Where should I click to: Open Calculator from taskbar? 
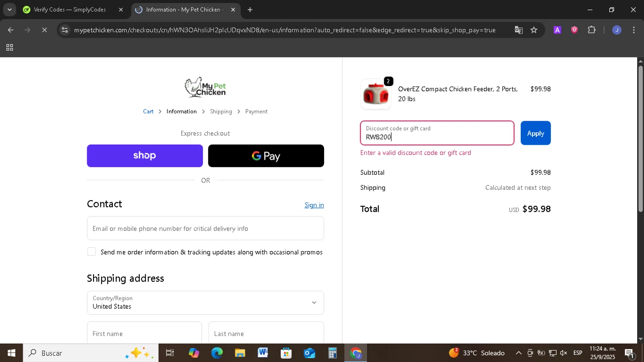(x=332, y=353)
